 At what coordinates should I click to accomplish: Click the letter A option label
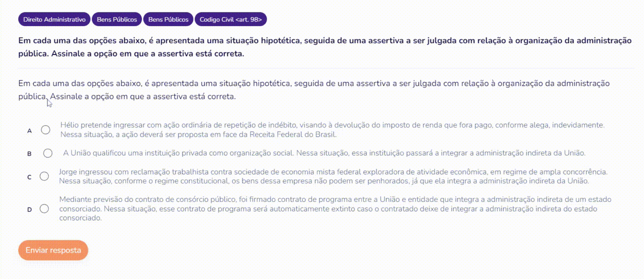tap(29, 131)
